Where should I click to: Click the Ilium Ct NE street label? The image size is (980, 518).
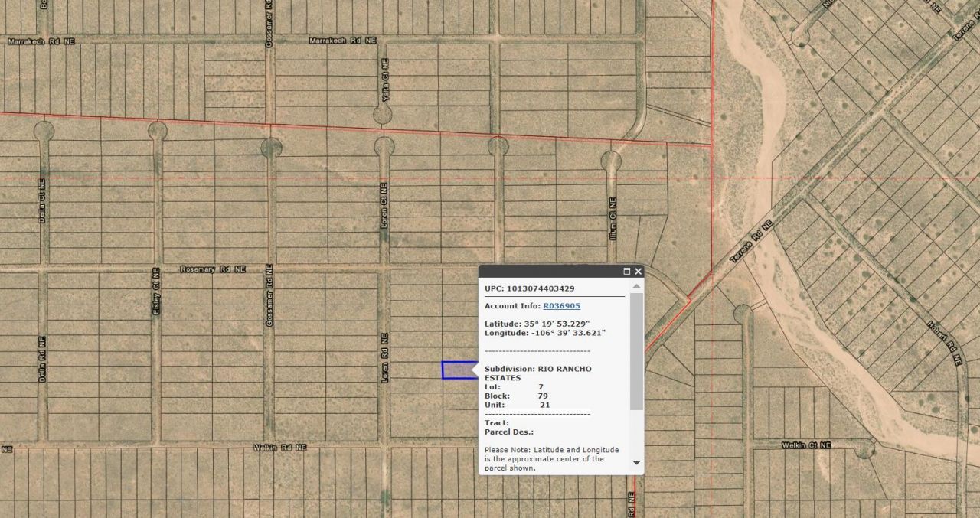(x=612, y=220)
